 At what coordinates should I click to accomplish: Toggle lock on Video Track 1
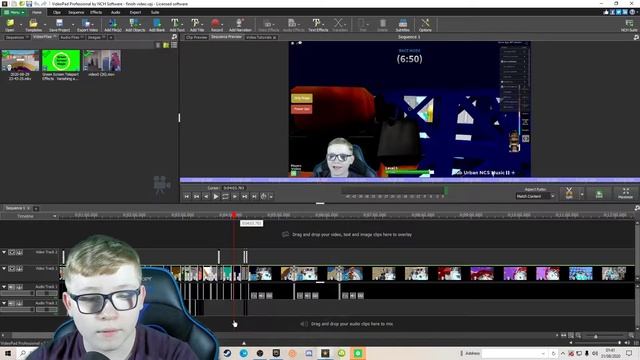tap(19, 269)
